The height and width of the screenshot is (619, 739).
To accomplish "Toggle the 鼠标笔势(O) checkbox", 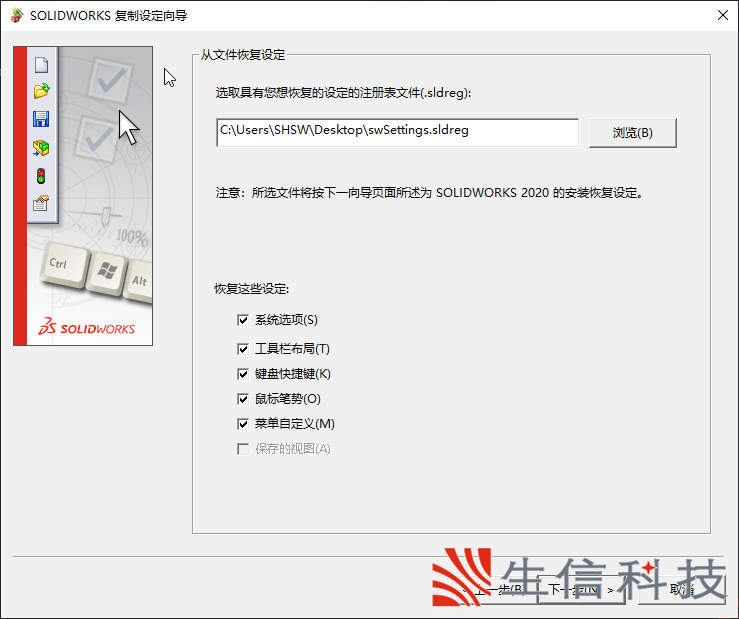I will click(243, 399).
